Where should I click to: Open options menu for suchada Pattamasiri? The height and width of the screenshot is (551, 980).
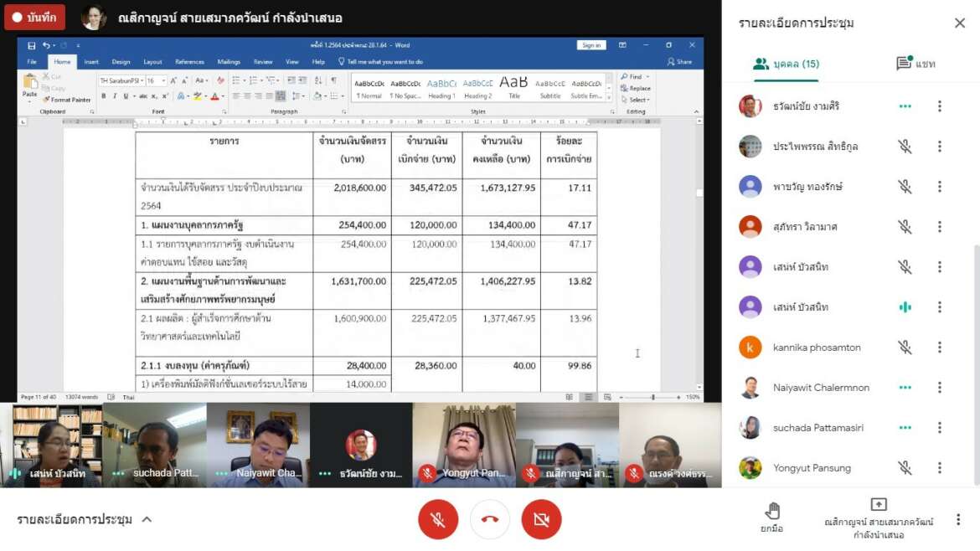pyautogui.click(x=939, y=428)
